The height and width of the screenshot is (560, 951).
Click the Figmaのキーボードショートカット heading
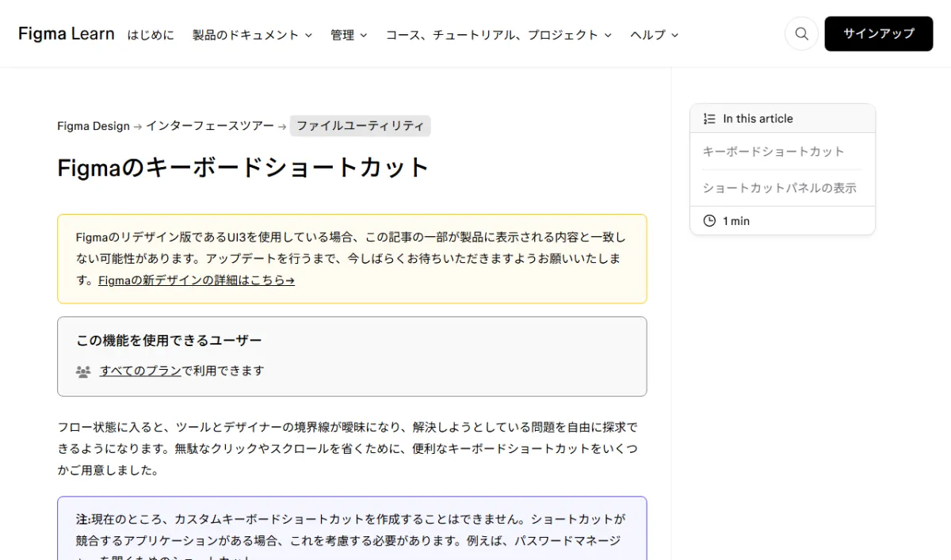243,168
